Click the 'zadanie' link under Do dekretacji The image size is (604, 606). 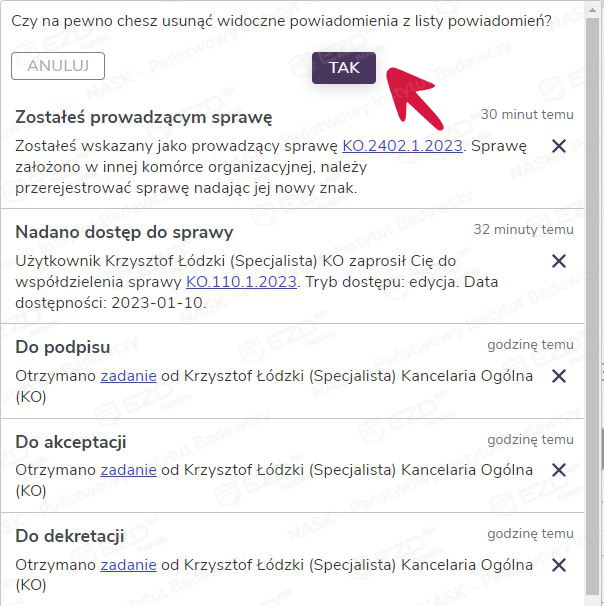[128, 565]
